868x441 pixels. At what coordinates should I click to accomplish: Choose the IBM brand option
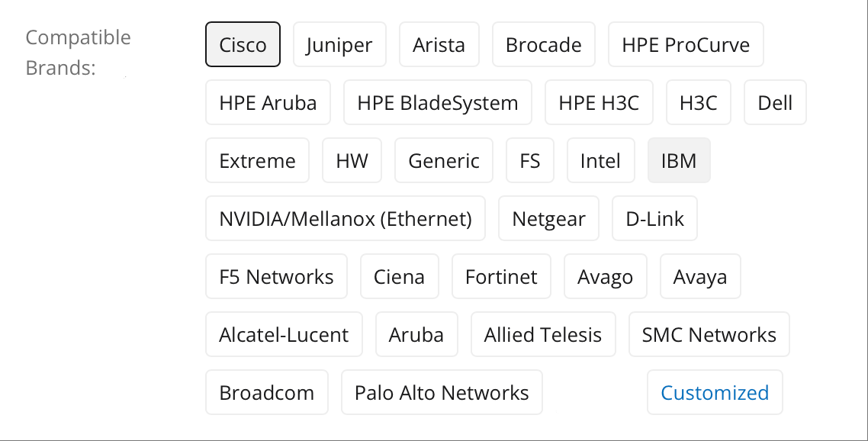tap(679, 161)
